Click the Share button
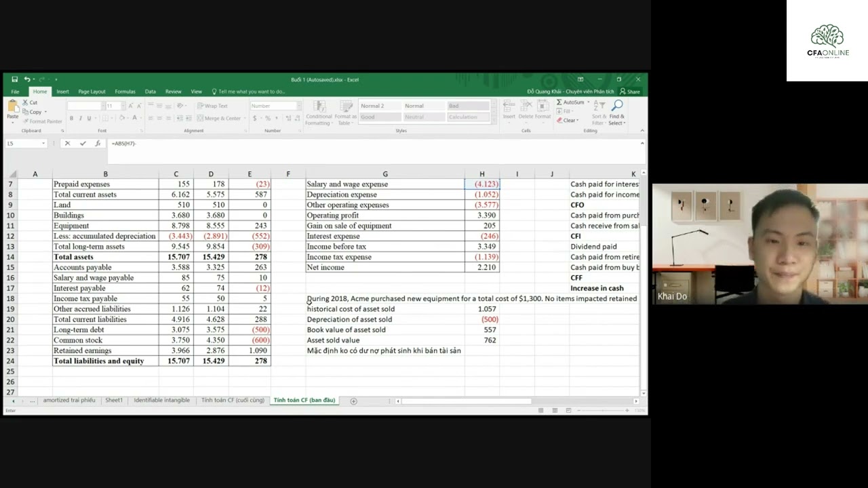 630,91
